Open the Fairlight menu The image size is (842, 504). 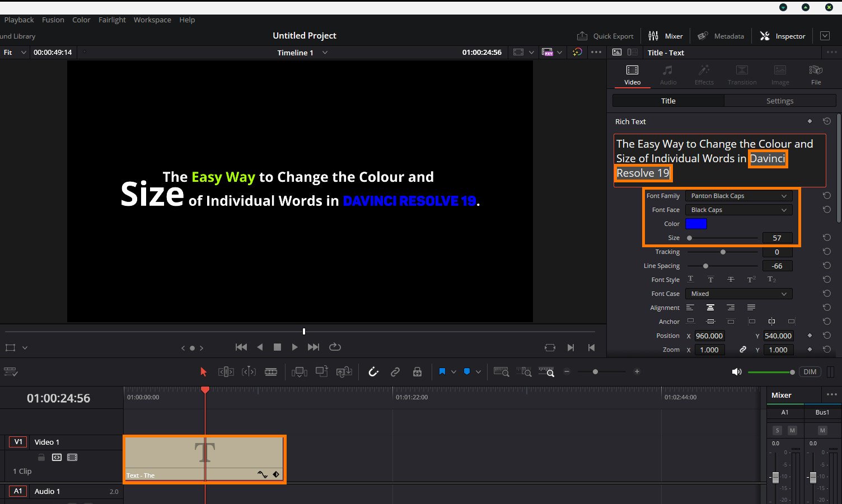[112, 20]
